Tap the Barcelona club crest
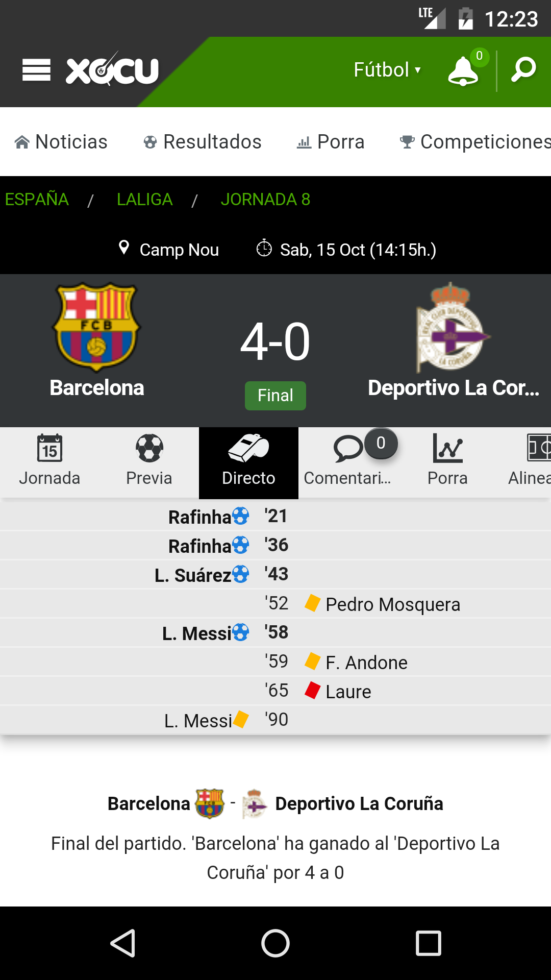The width and height of the screenshot is (551, 980). (x=96, y=327)
